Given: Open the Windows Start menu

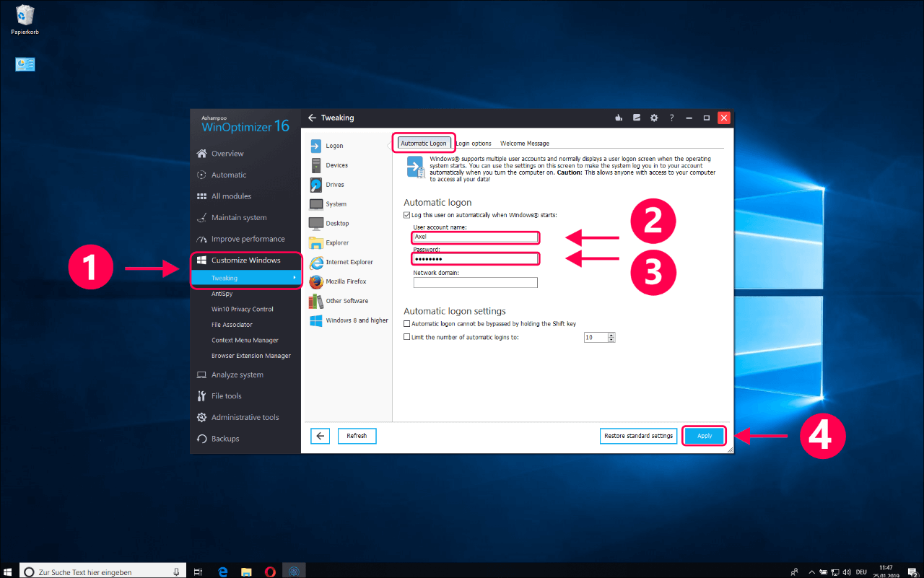Looking at the screenshot, I should [x=9, y=571].
